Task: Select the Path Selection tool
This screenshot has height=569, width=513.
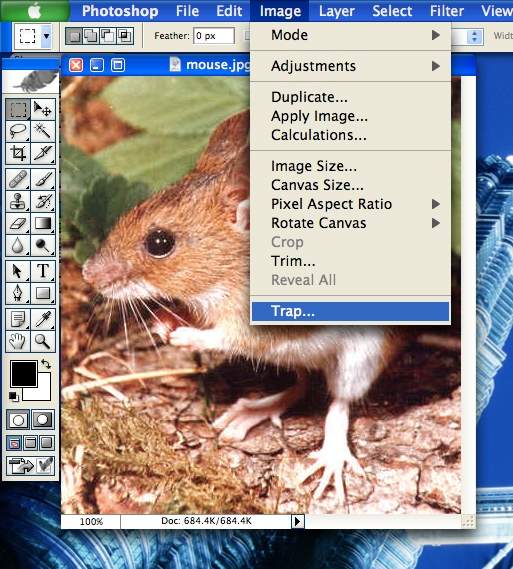Action: click(x=18, y=271)
